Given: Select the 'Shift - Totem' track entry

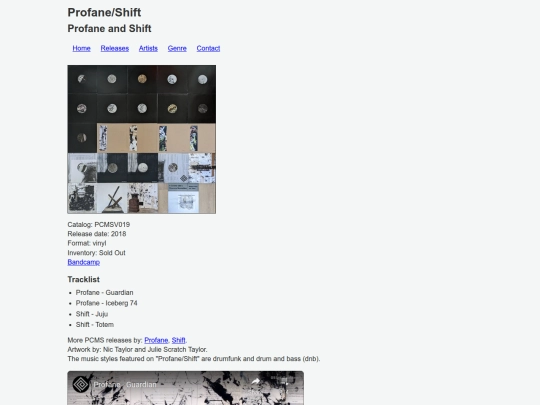Looking at the screenshot, I should (x=95, y=324).
